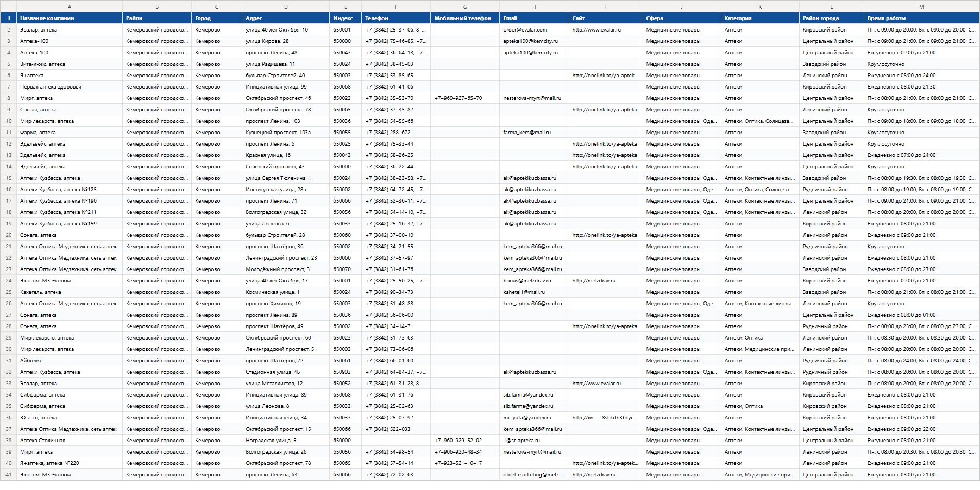
Task: Click the 'Город' header cell
Action: [x=217, y=18]
